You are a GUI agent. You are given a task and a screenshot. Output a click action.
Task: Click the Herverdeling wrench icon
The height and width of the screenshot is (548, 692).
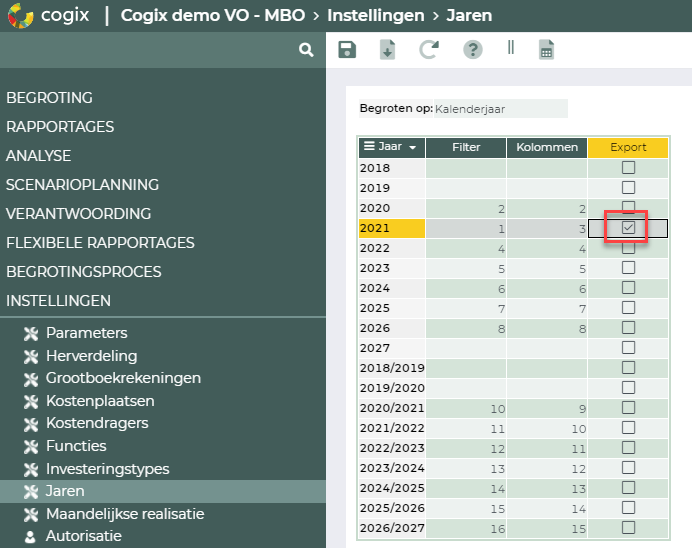tap(31, 357)
